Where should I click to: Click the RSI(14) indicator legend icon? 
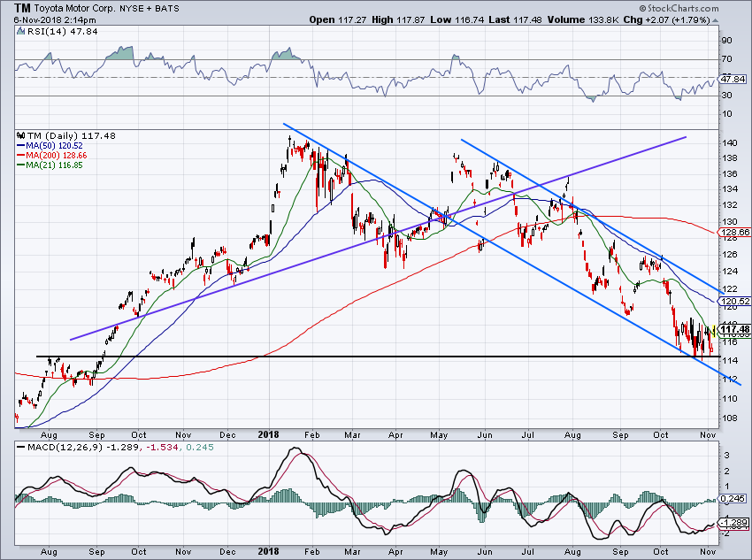point(20,31)
